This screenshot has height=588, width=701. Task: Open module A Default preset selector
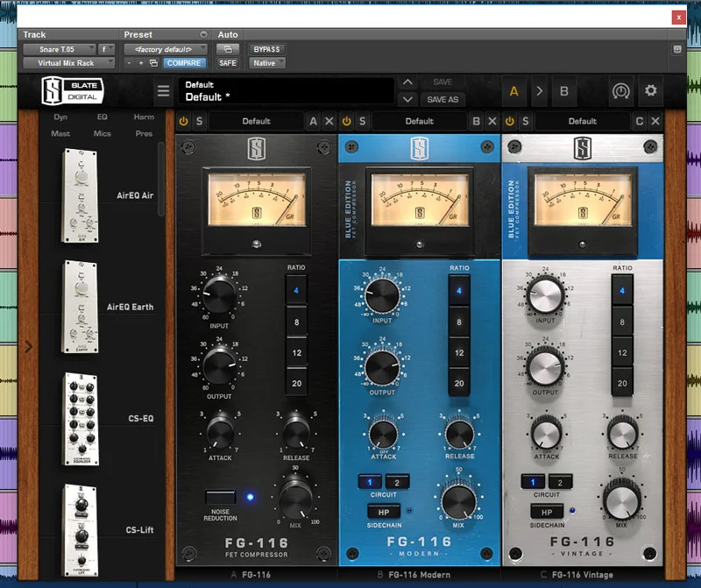pos(256,121)
